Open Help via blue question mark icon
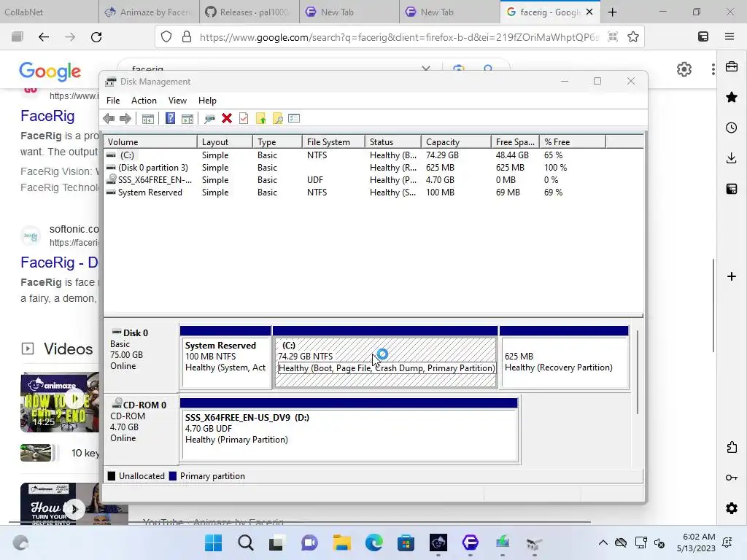The height and width of the screenshot is (560, 747). tap(170, 119)
